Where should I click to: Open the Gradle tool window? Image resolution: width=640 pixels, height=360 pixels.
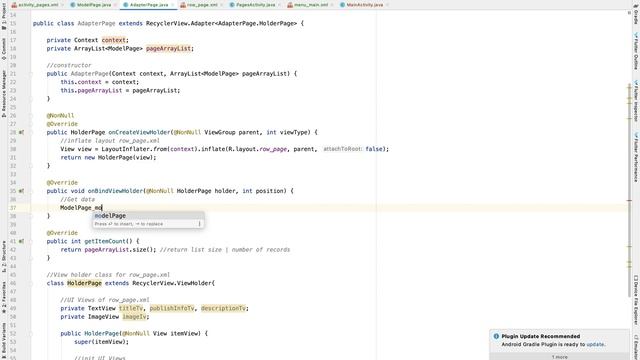pos(636,14)
